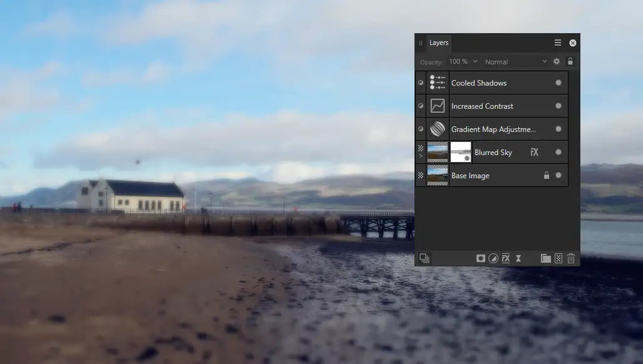
Task: Add a new Pixel Layer icon
Action: click(558, 258)
